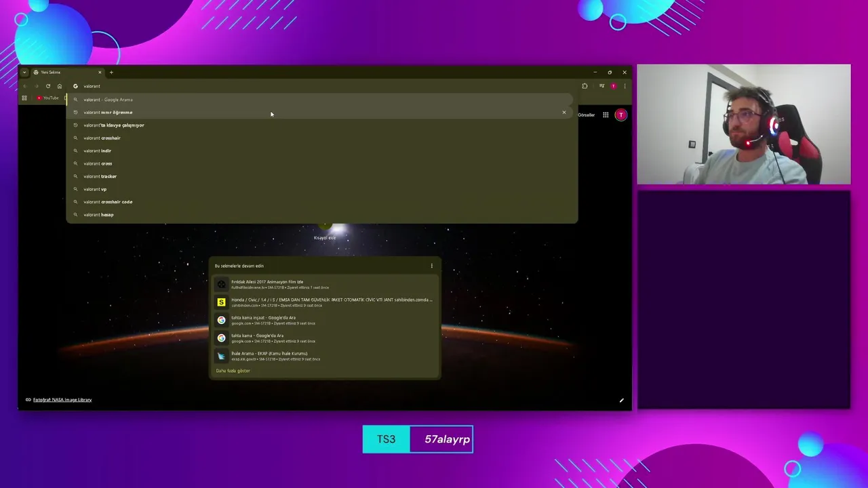Close the Yeni Sekme tab

pyautogui.click(x=100, y=72)
